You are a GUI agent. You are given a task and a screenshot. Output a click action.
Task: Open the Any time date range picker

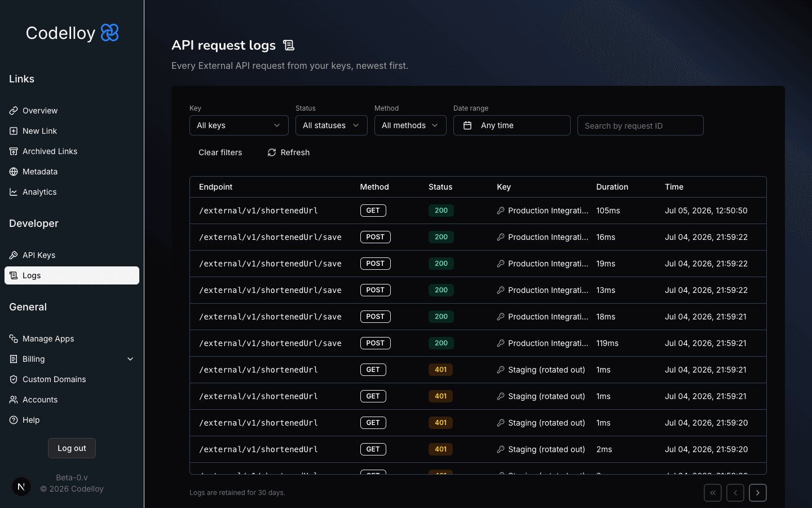(512, 125)
